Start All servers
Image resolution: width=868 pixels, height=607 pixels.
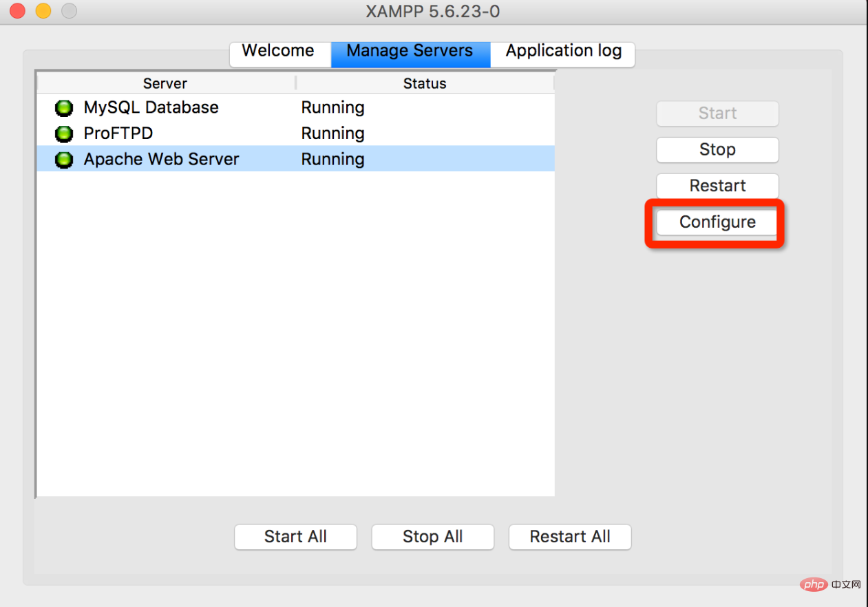(295, 537)
